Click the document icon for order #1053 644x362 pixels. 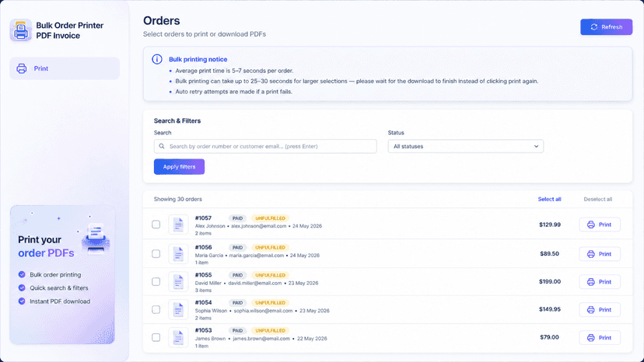[x=178, y=338]
